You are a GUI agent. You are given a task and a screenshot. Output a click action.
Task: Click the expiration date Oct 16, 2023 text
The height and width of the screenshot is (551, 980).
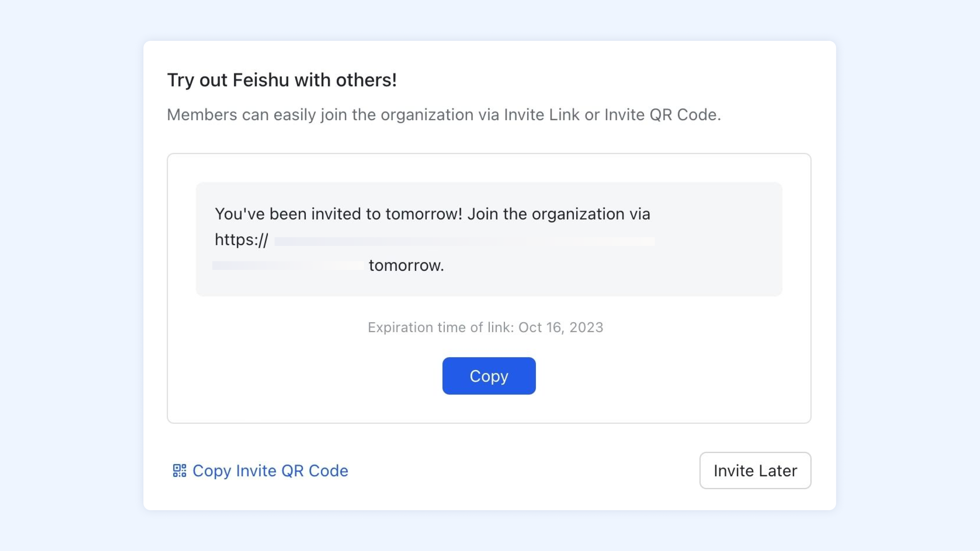[561, 327]
